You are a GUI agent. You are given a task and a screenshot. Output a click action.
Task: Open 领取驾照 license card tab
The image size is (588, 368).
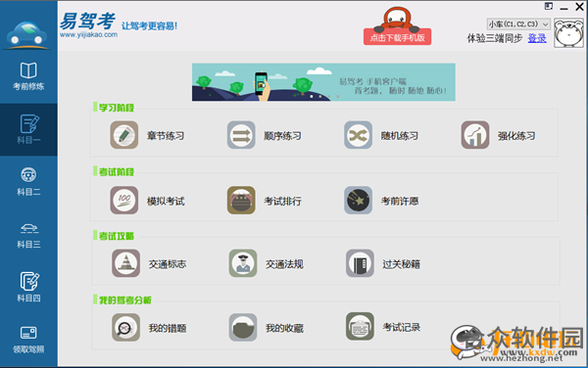[28, 340]
